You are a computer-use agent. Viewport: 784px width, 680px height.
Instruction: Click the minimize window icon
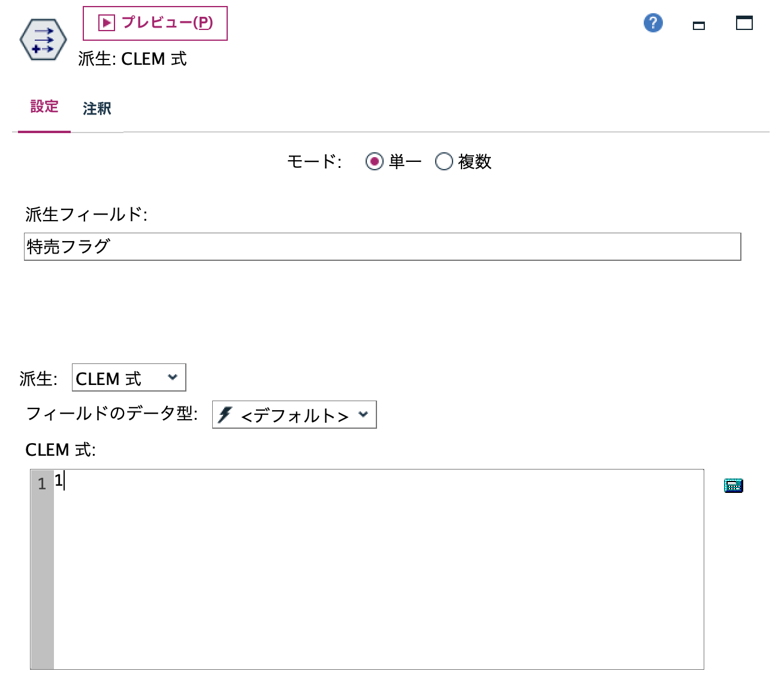click(x=698, y=27)
